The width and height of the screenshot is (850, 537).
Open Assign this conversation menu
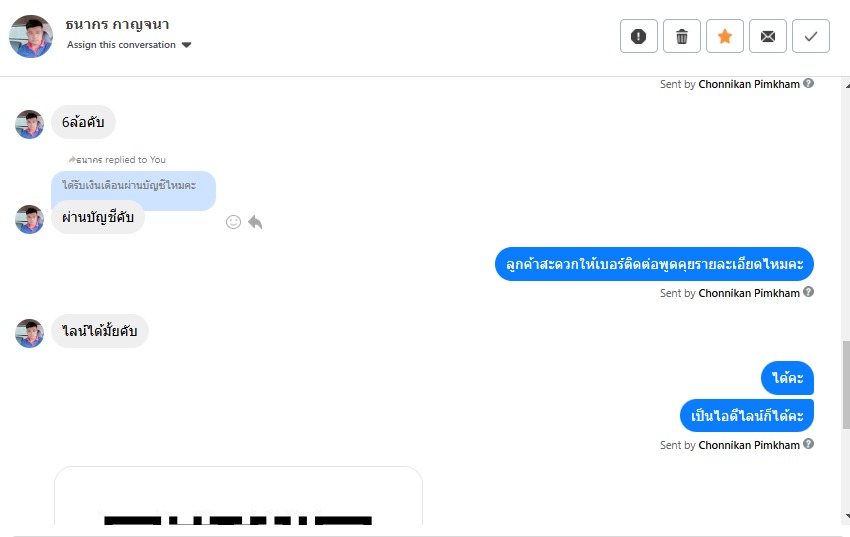tap(129, 44)
